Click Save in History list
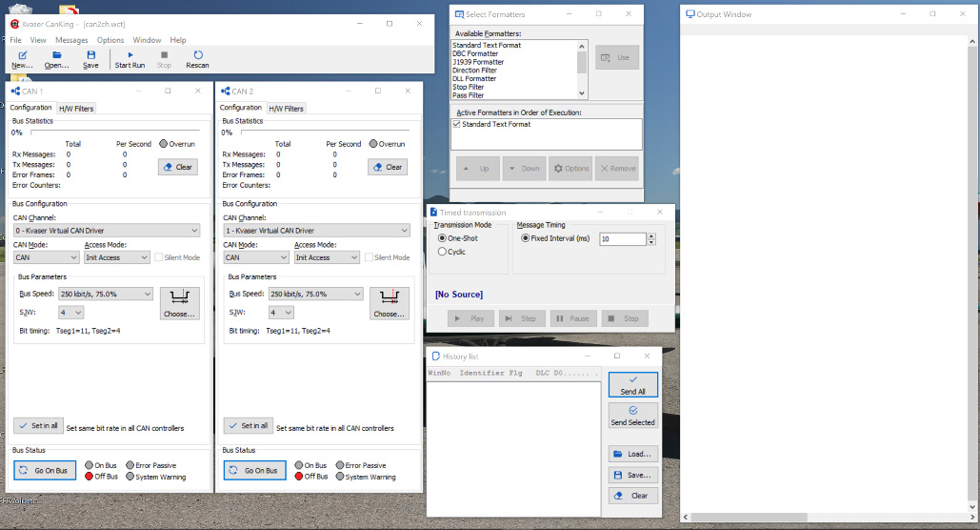980x530 pixels. pos(633,475)
